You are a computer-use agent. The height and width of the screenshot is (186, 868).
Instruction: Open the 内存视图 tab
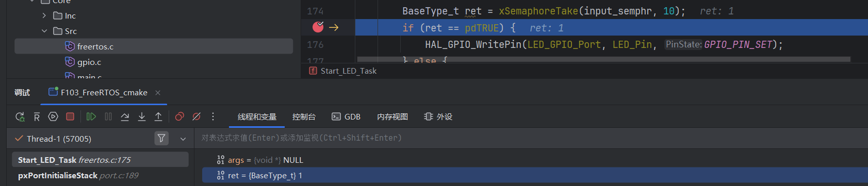(x=392, y=117)
